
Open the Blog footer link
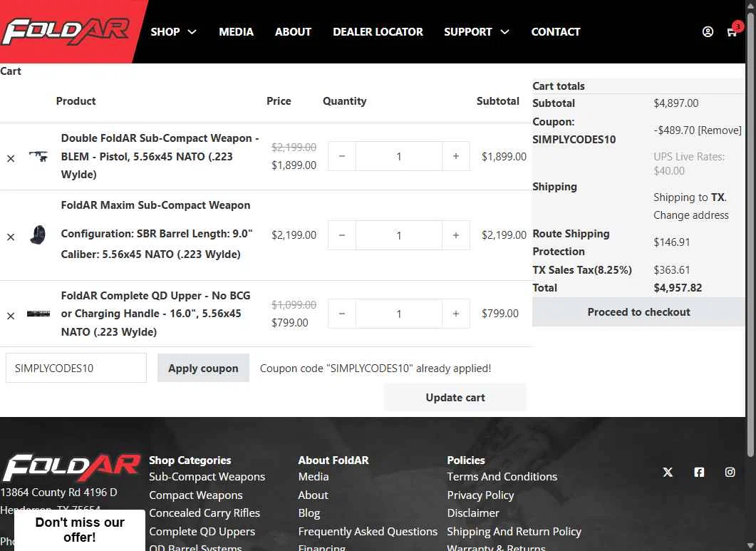click(309, 513)
